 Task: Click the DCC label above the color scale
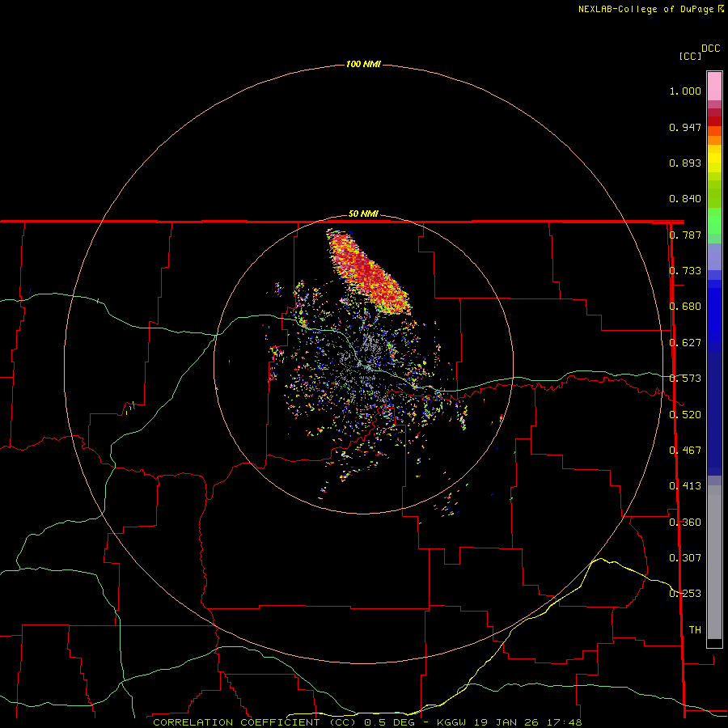(x=710, y=49)
